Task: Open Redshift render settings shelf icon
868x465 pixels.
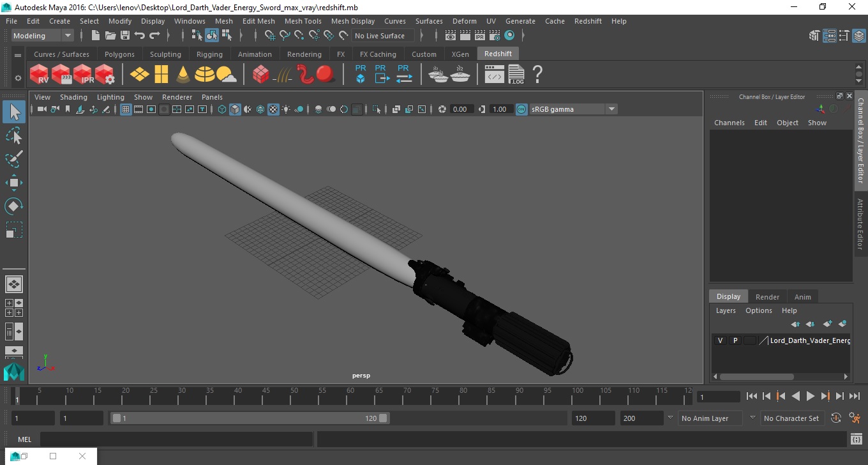Action: click(105, 74)
